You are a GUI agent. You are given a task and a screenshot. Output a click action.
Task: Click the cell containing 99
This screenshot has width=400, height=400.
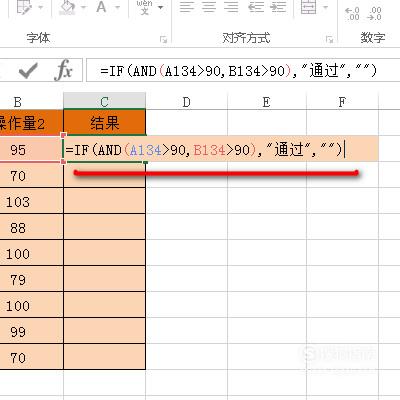point(31,331)
